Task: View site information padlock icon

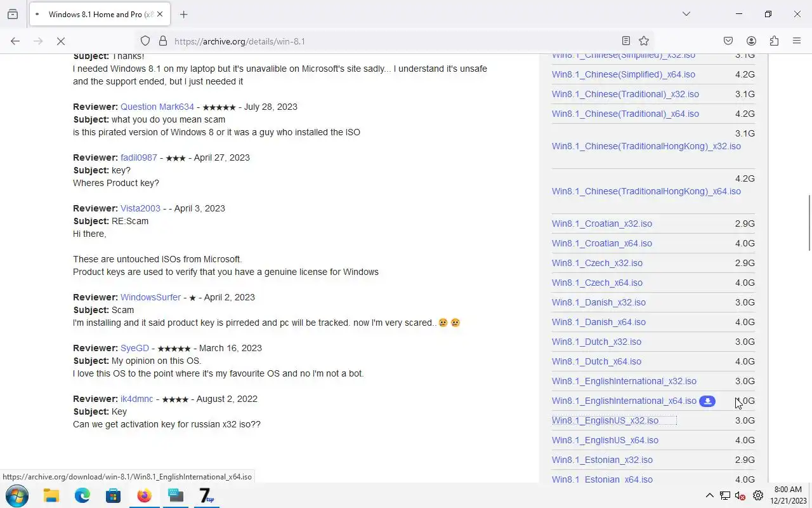Action: pos(163,41)
